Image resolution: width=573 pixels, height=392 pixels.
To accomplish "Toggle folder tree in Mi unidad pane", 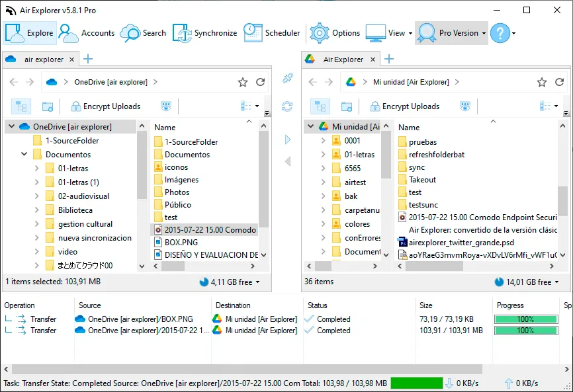I will click(320, 106).
